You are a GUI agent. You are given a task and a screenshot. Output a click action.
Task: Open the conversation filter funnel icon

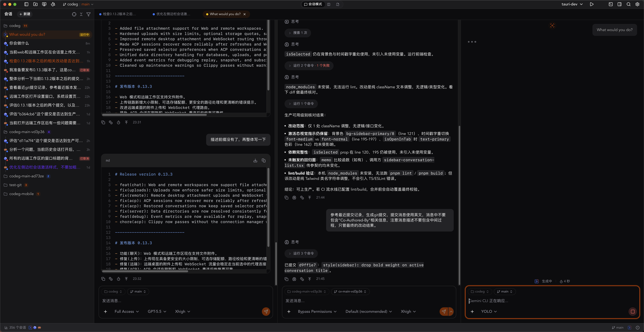(89, 14)
